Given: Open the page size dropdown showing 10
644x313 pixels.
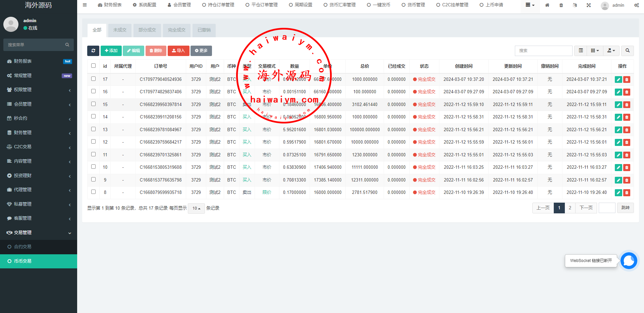Looking at the screenshot, I should (x=196, y=208).
